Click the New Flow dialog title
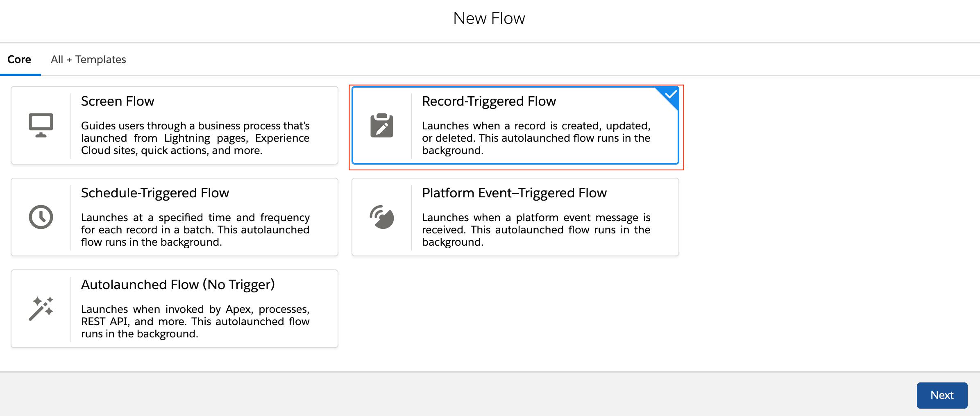 coord(489,18)
